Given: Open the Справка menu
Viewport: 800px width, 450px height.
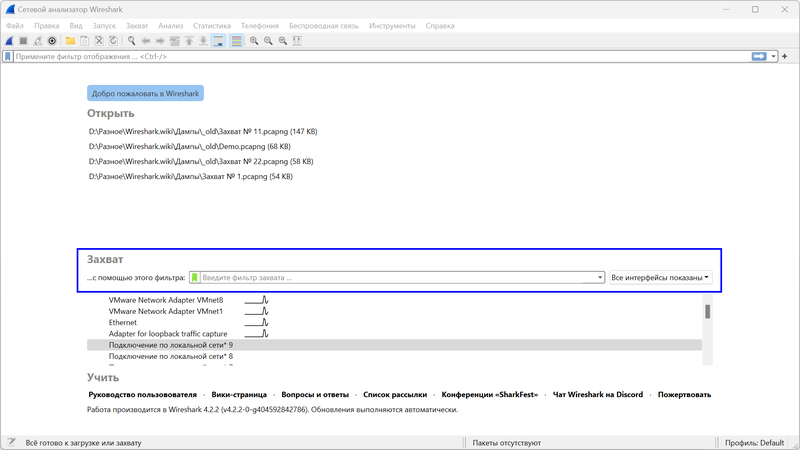Looking at the screenshot, I should coord(440,26).
